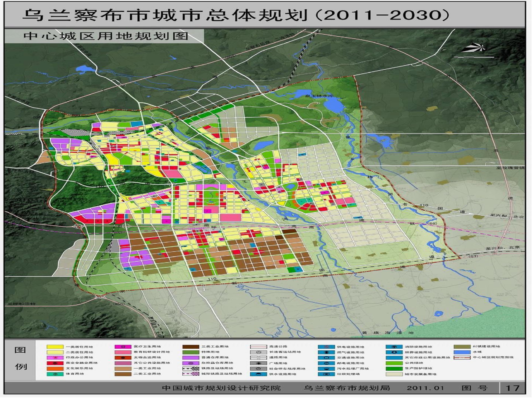Click the 村镇建设用地 olive swatch

click(462, 347)
